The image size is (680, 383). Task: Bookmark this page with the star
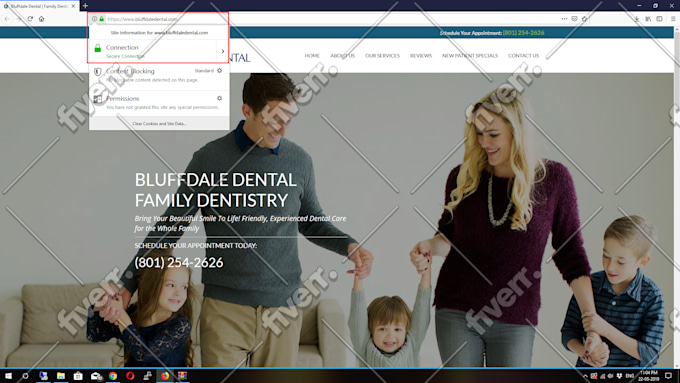coord(585,19)
